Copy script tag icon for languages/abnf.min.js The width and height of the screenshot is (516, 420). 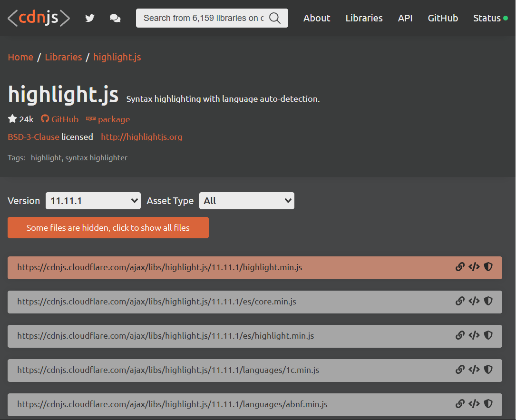click(x=474, y=404)
